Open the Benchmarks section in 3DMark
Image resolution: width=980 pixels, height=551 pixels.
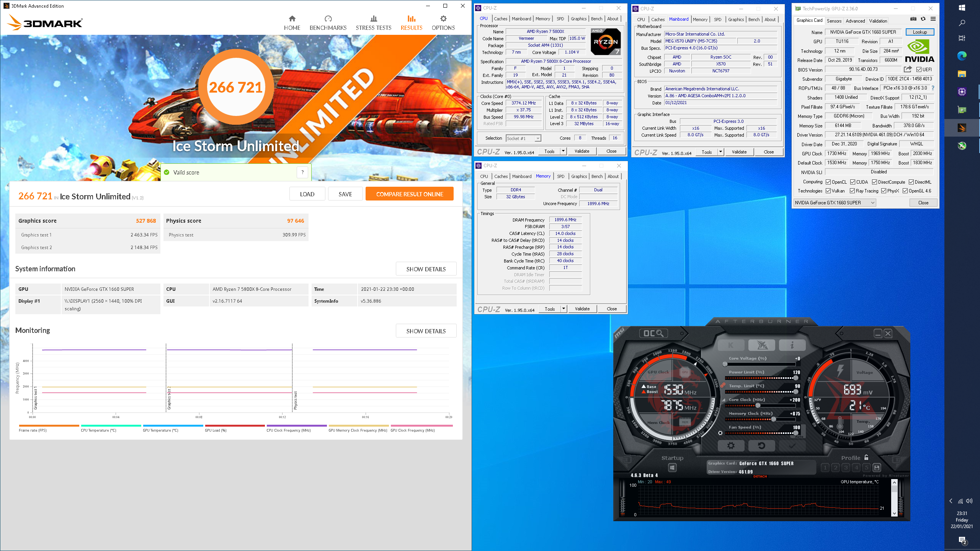[x=328, y=23]
